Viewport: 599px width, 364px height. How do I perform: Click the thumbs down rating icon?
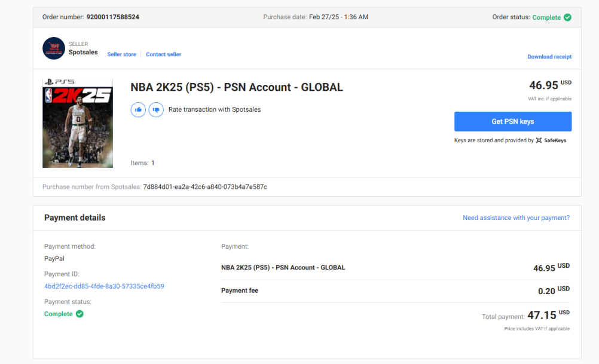[x=156, y=109]
